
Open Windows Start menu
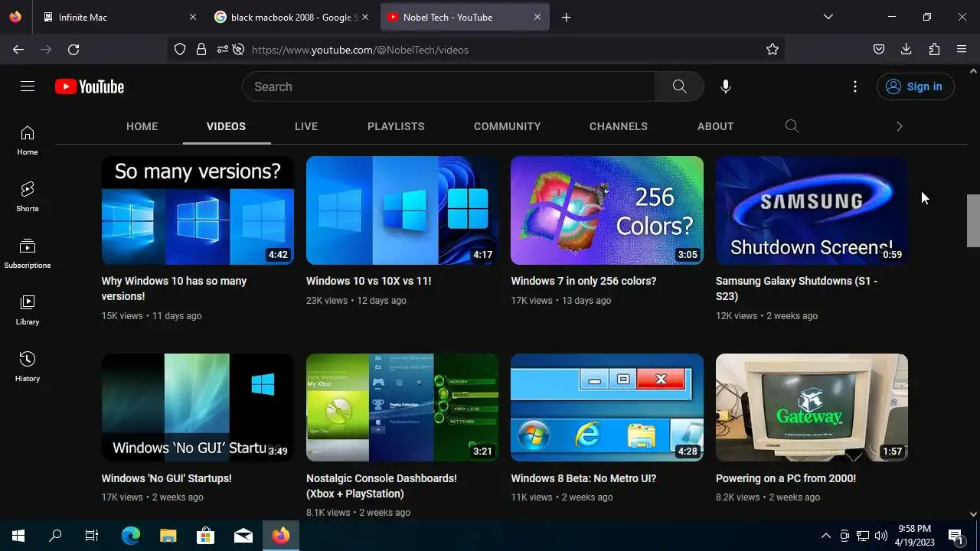click(18, 536)
